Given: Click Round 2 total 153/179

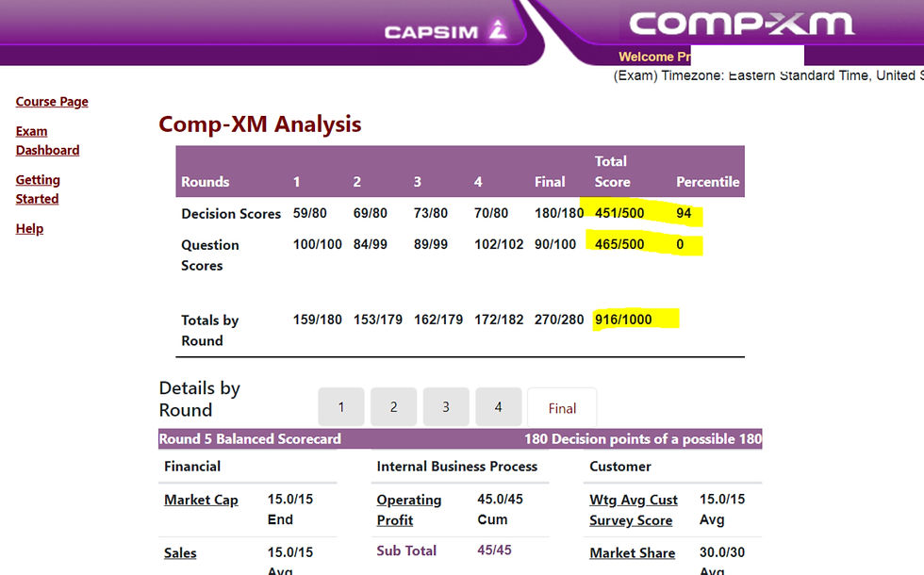Looking at the screenshot, I should click(378, 320).
